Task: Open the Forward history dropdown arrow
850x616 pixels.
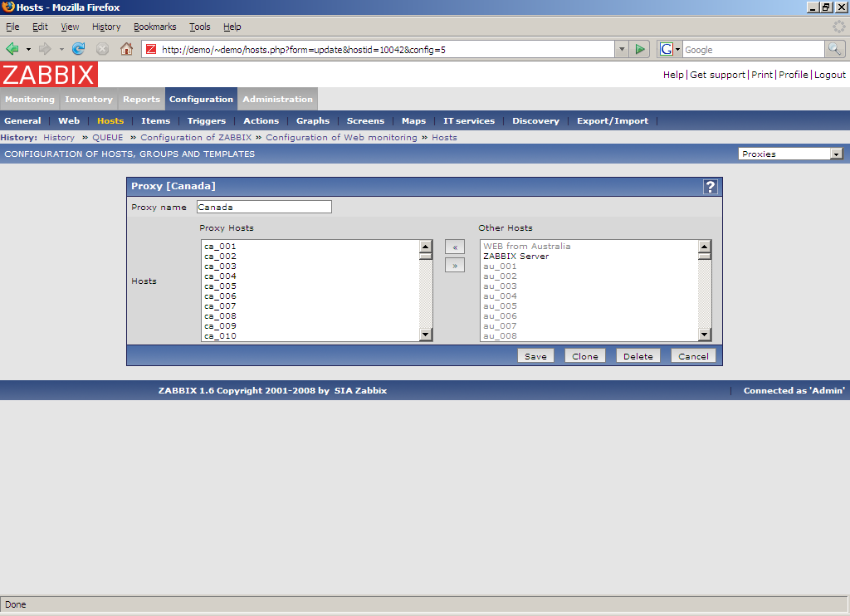Action: pyautogui.click(x=61, y=49)
